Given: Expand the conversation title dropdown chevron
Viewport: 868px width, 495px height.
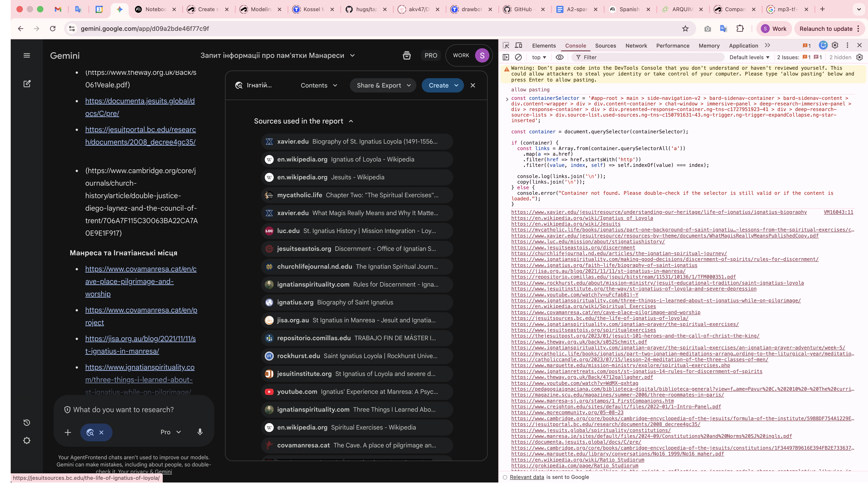Looking at the screenshot, I should point(352,55).
